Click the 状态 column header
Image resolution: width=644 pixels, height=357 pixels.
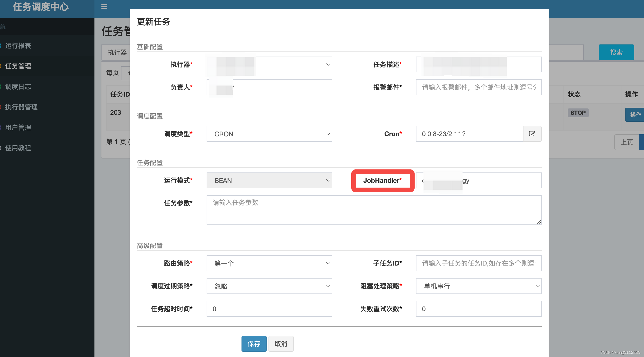[574, 94]
